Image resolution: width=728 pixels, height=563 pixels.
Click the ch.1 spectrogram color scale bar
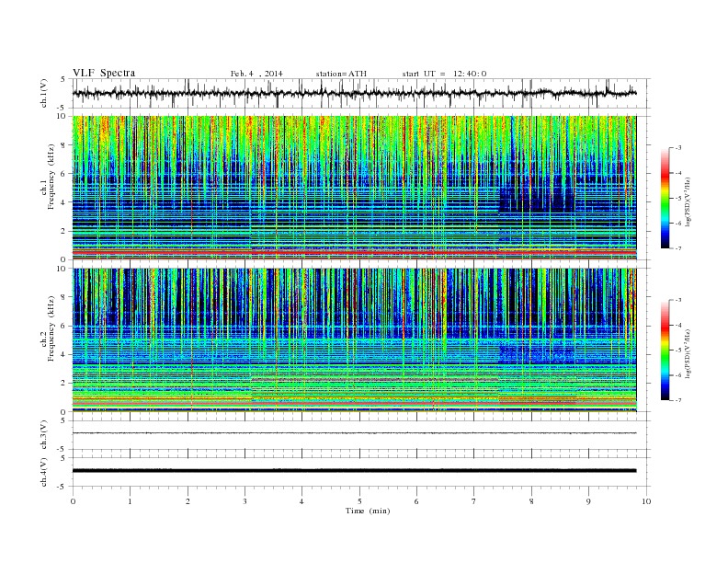coord(665,198)
